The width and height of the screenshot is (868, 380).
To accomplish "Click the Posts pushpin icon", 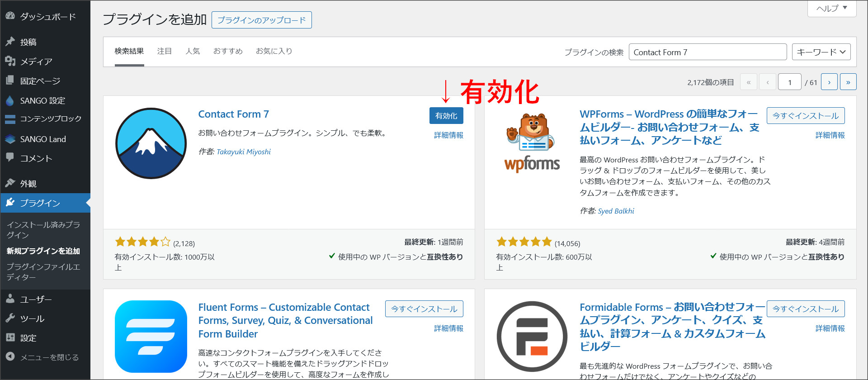I will coord(10,42).
